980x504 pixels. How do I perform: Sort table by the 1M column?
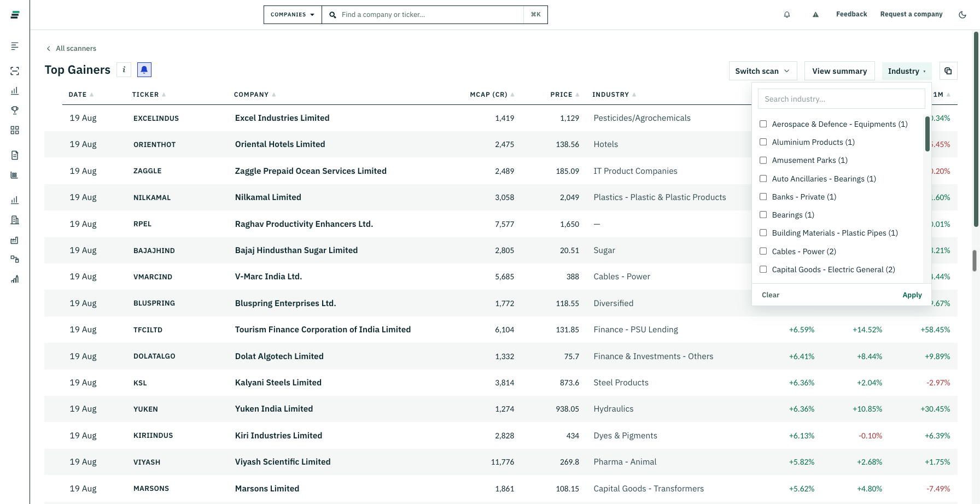tap(942, 95)
